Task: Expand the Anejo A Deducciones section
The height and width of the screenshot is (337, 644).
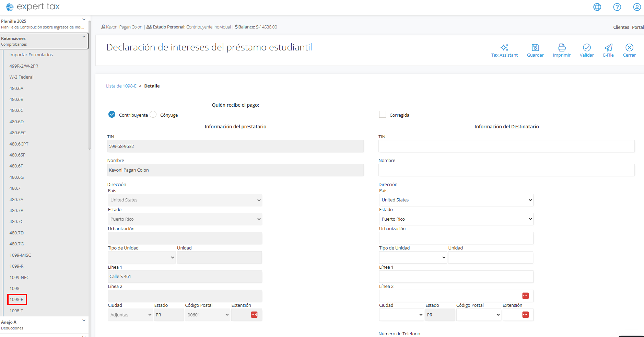Action: coord(84,321)
